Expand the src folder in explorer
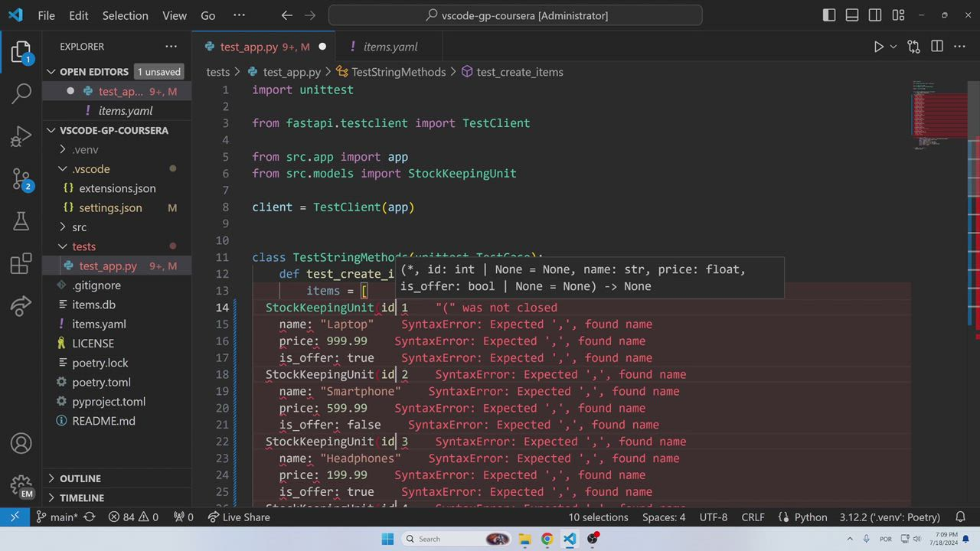The height and width of the screenshot is (551, 980). coord(79,227)
